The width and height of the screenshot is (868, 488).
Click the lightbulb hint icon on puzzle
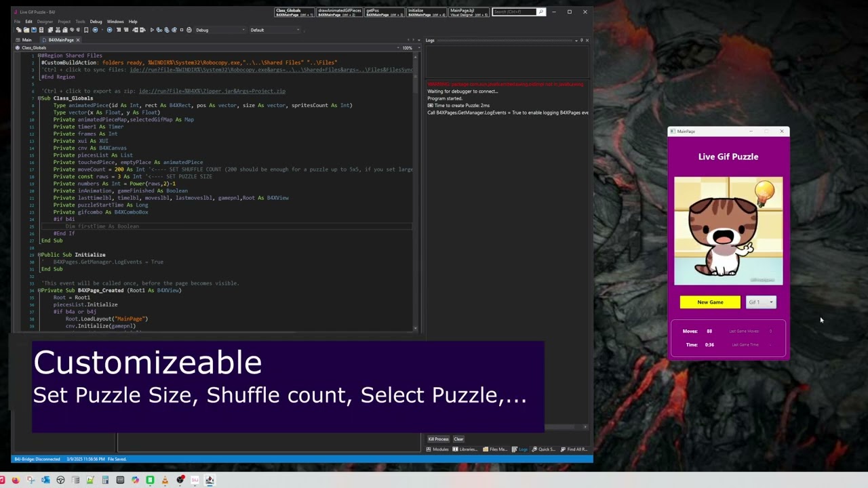pos(764,192)
